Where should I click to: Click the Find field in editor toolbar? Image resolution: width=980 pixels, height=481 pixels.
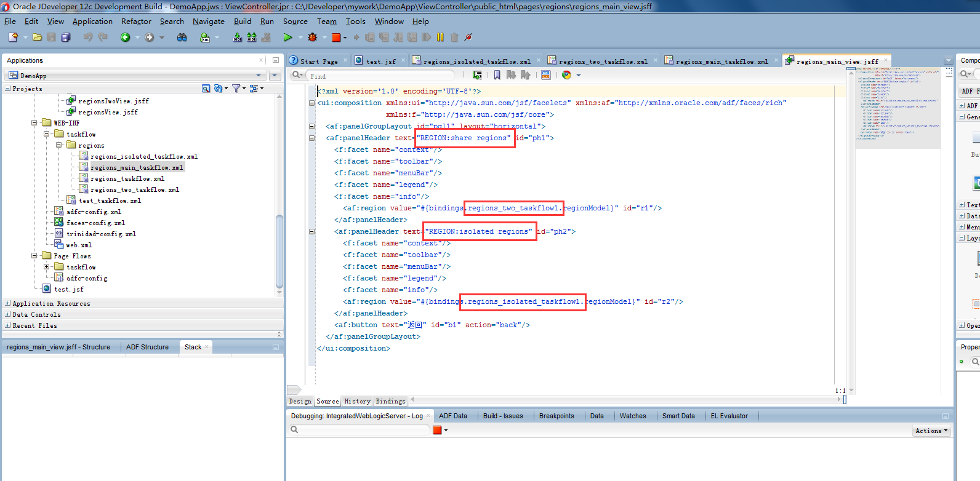tap(382, 76)
